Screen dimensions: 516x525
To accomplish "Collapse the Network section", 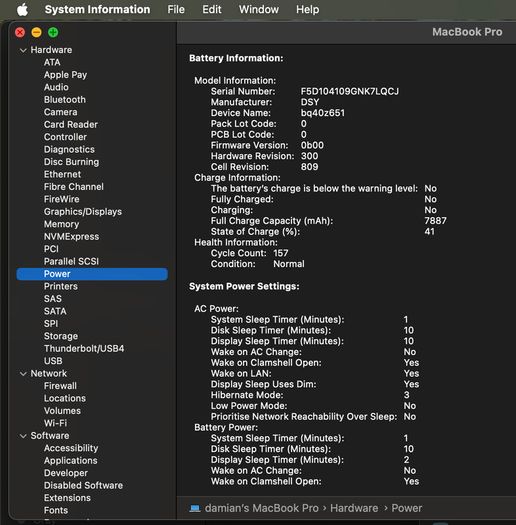I will tap(23, 374).
